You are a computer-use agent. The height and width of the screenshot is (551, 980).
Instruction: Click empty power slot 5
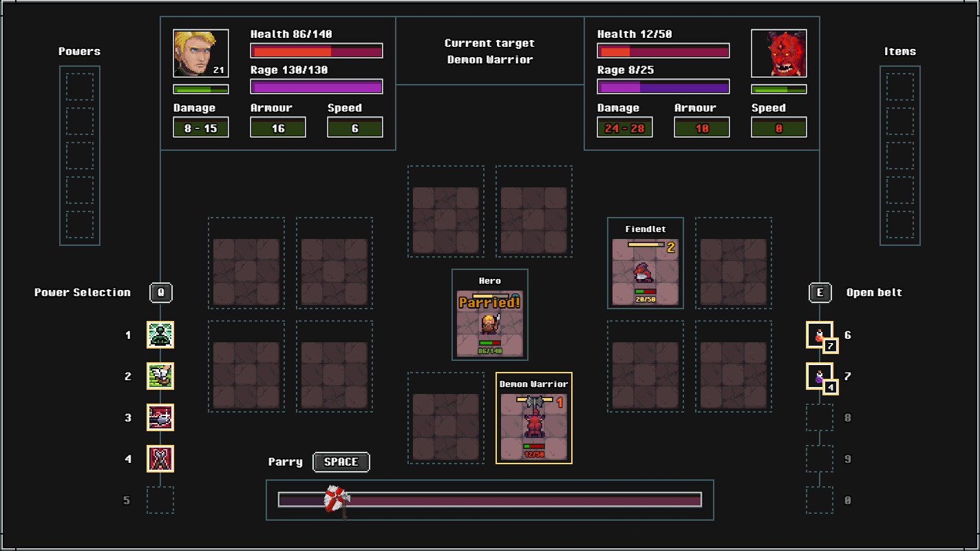(x=160, y=500)
